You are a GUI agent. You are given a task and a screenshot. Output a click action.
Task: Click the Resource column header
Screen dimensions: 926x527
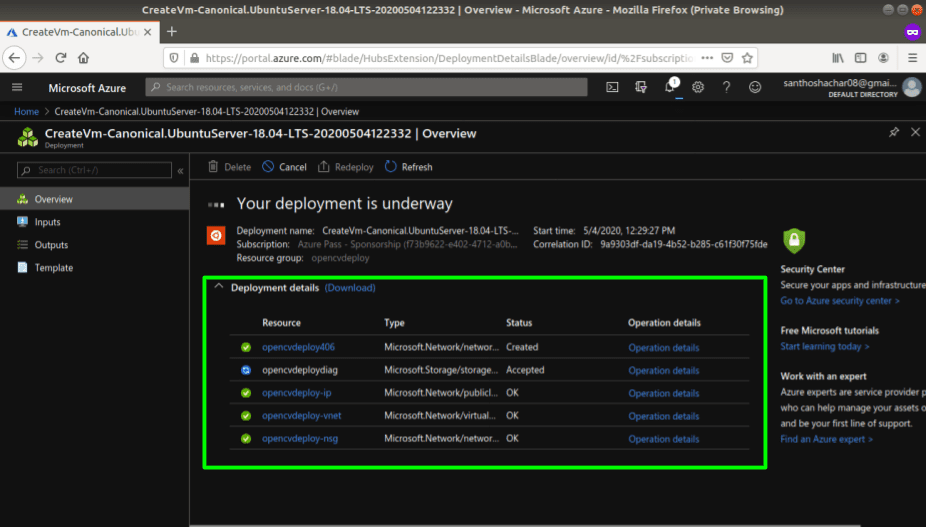click(x=282, y=323)
